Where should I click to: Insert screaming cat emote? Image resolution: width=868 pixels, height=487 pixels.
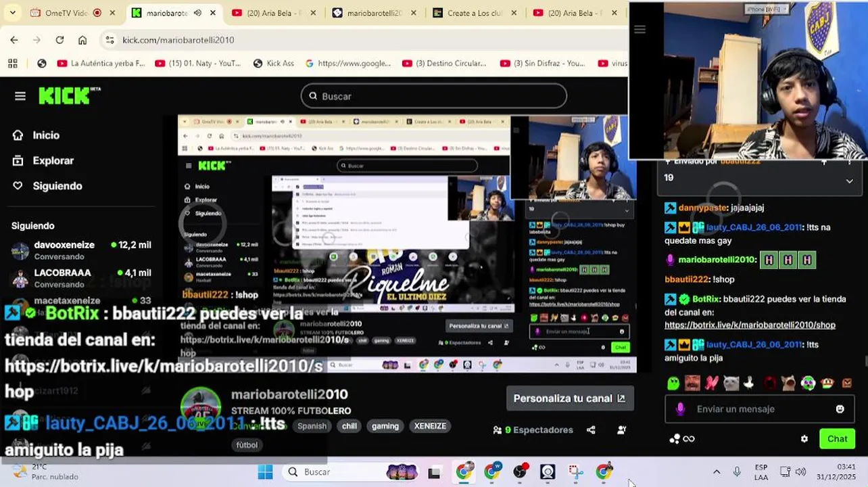click(788, 384)
